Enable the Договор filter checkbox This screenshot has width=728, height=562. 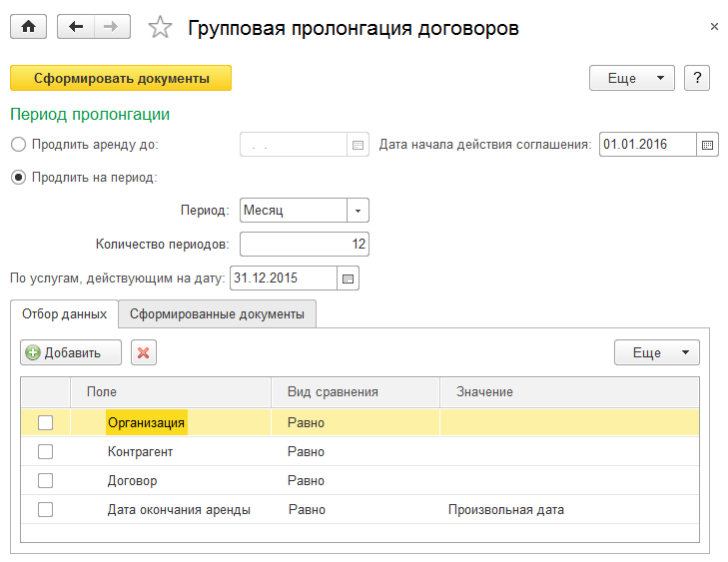click(x=46, y=480)
